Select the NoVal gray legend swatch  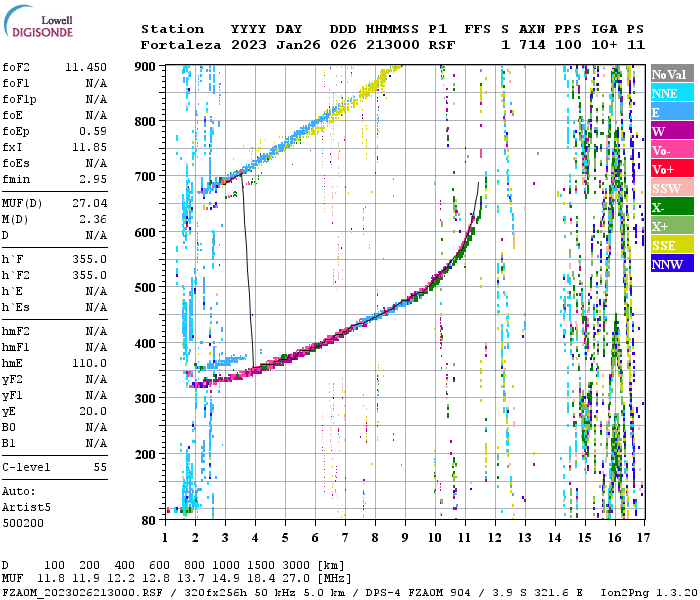click(672, 74)
